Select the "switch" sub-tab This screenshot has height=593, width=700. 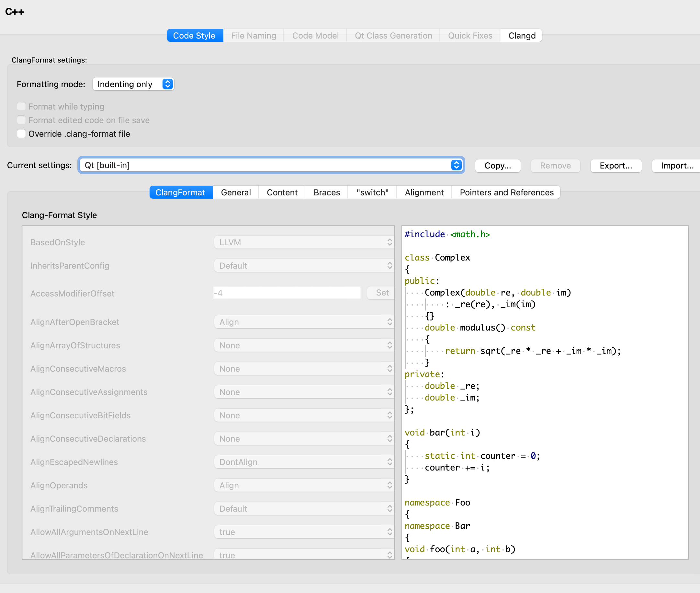pos(372,192)
